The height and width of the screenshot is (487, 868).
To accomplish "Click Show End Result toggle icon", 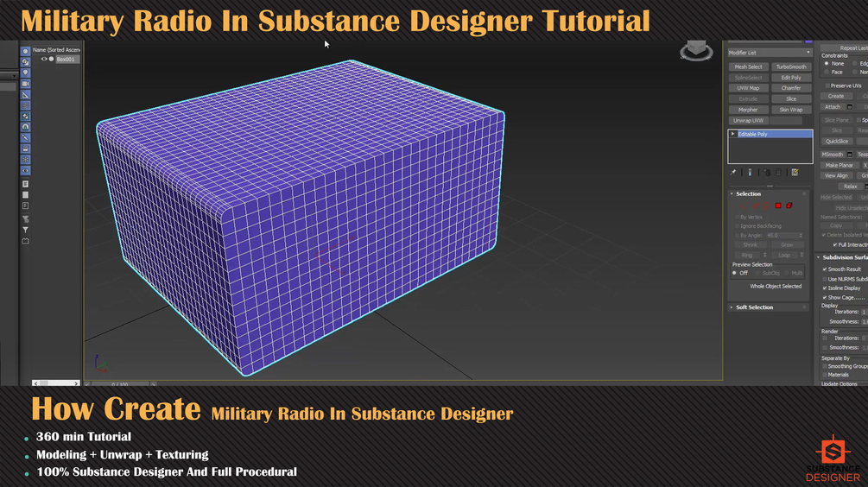I will (750, 172).
